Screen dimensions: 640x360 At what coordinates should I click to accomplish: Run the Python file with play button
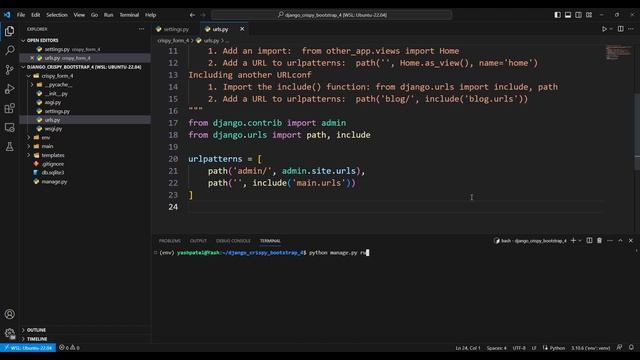click(x=604, y=29)
